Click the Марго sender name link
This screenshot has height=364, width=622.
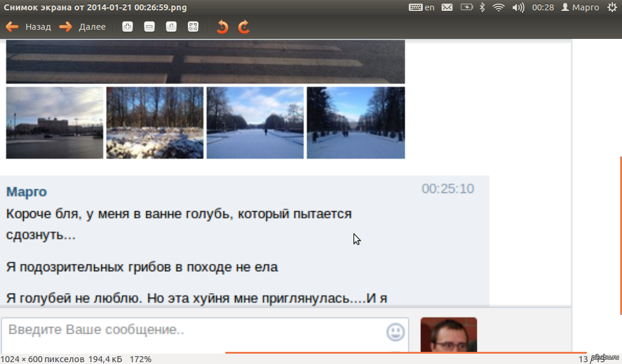(26, 192)
